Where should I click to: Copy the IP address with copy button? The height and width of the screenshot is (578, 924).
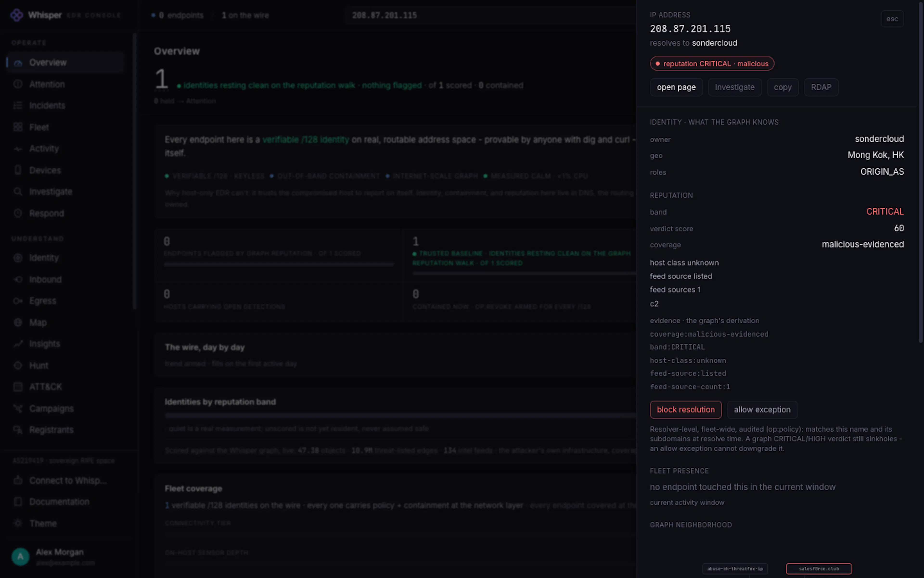(783, 87)
